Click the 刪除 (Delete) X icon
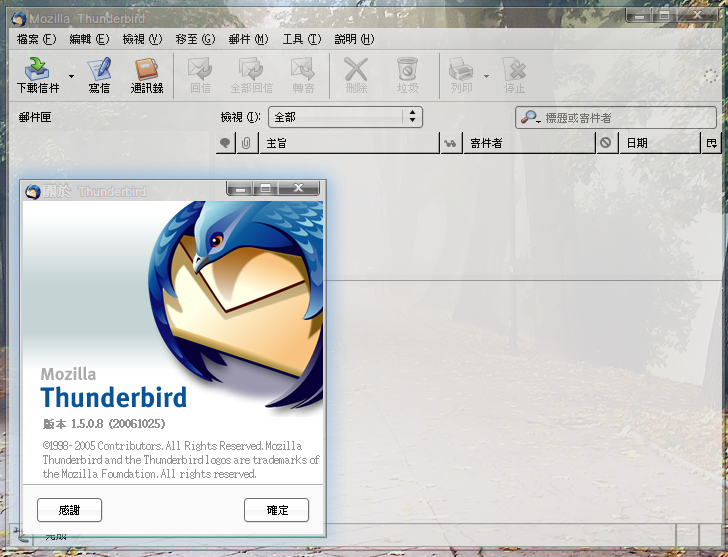Screen dimensions: 728x557 pos(356,69)
